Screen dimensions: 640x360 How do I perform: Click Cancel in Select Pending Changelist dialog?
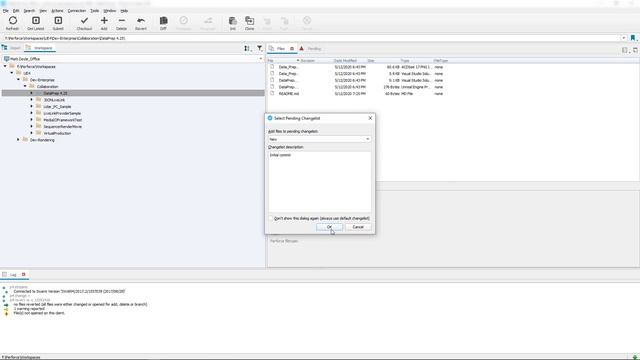[x=358, y=227]
